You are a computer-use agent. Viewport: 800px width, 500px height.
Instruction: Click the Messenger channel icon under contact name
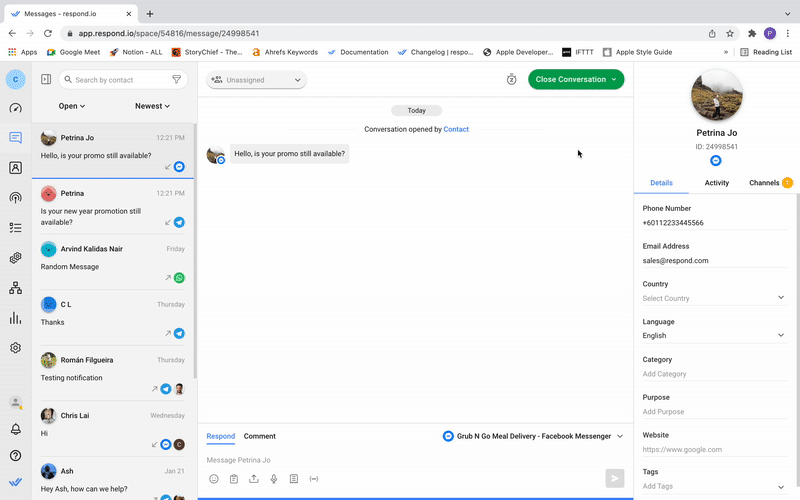pyautogui.click(x=716, y=161)
